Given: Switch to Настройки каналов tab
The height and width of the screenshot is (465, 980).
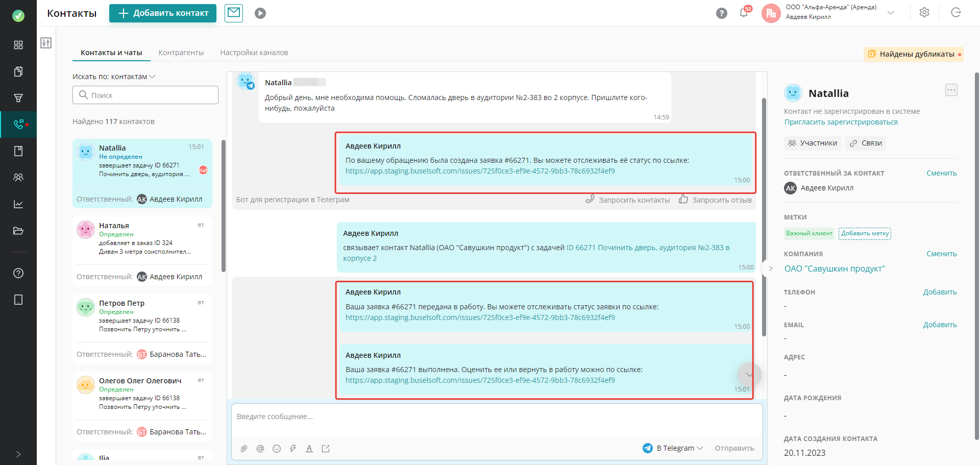Looking at the screenshot, I should point(254,53).
